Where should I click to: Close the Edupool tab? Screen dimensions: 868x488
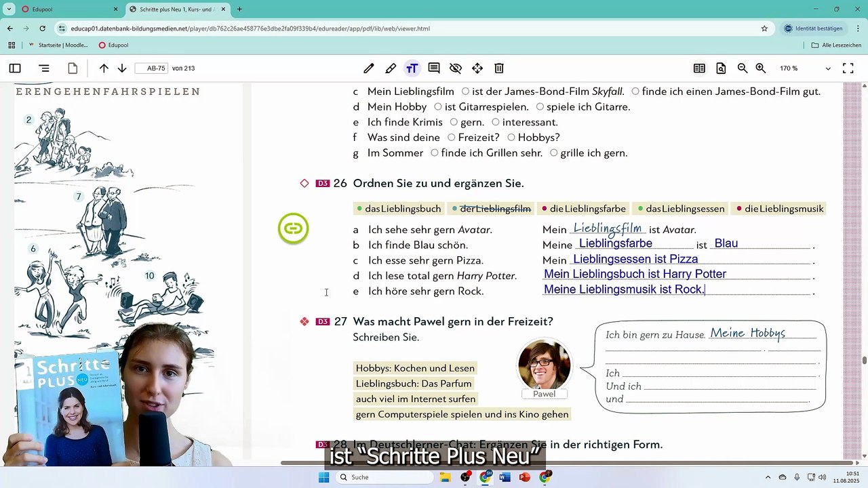click(x=115, y=9)
